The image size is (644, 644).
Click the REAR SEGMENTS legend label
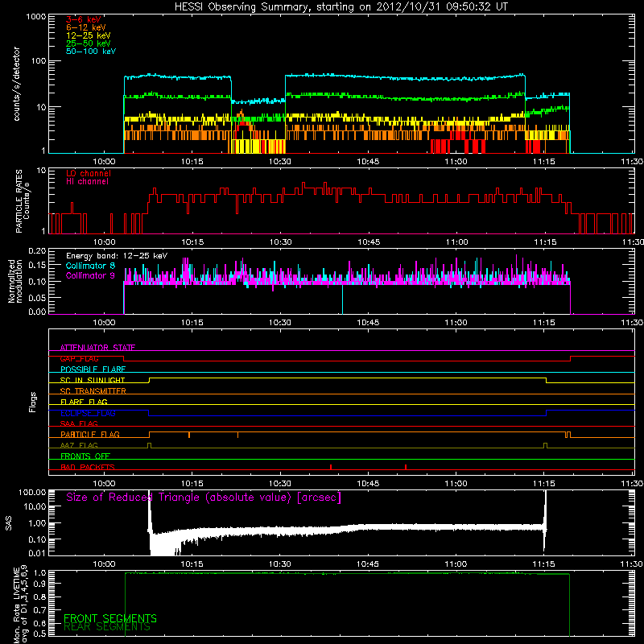[x=107, y=627]
